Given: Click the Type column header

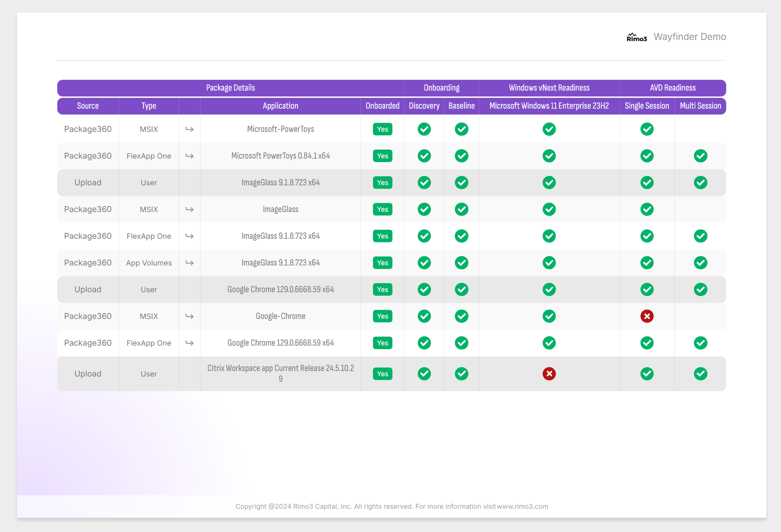Looking at the screenshot, I should point(149,106).
